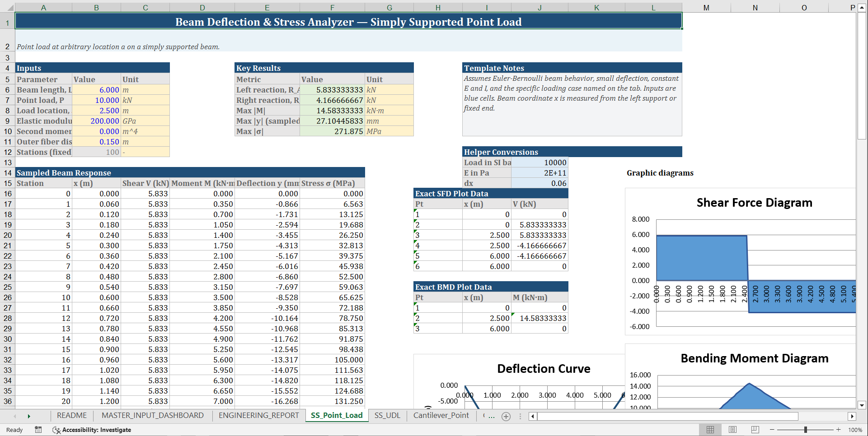Select the Page Layout view icon
This screenshot has width=868, height=436.
tap(732, 430)
